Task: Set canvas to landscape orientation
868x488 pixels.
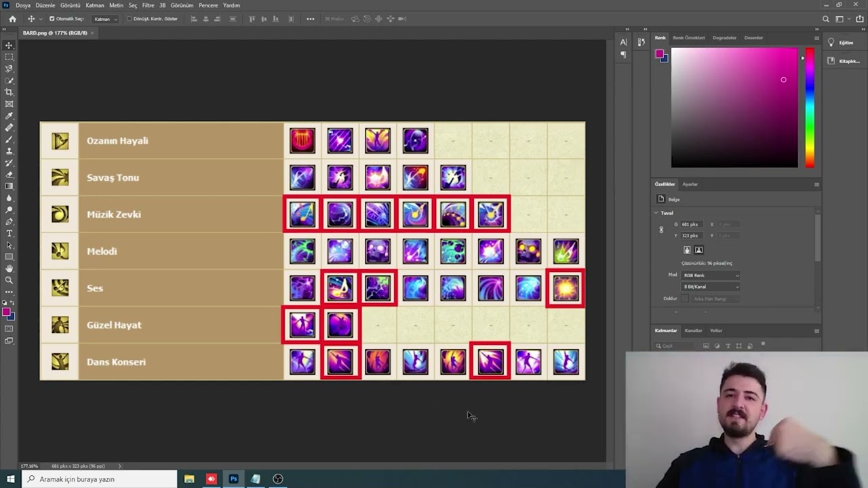Action: coord(698,250)
